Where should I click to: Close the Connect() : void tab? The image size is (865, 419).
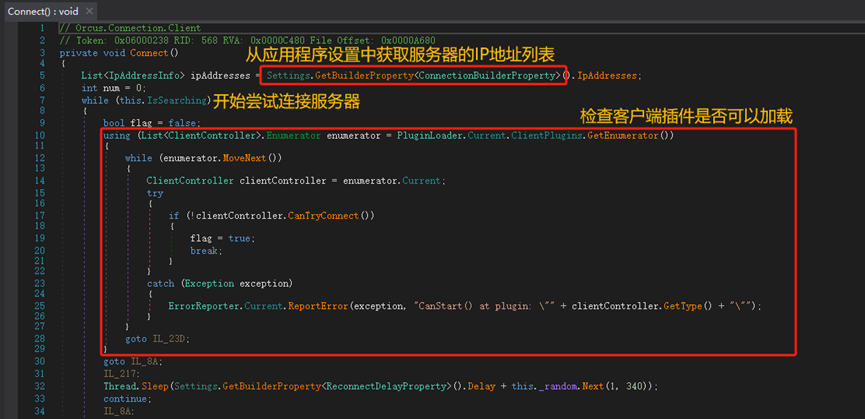(x=89, y=11)
